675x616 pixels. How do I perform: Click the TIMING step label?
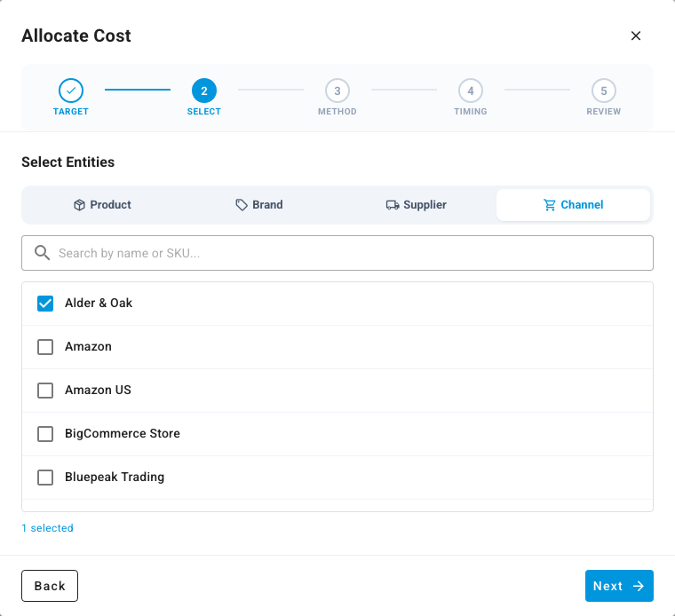pyautogui.click(x=471, y=112)
